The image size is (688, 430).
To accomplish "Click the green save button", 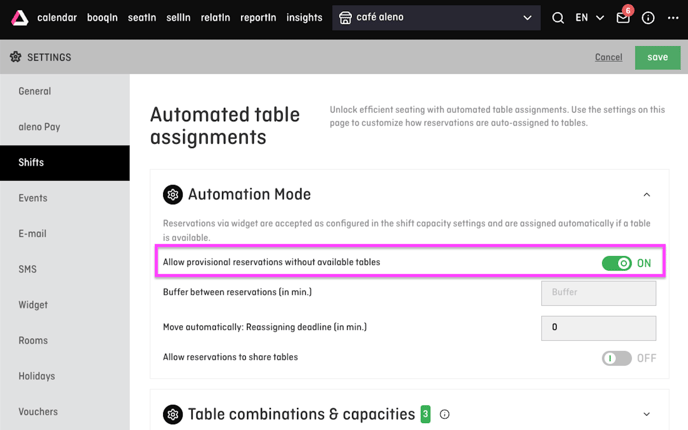I will [x=657, y=57].
